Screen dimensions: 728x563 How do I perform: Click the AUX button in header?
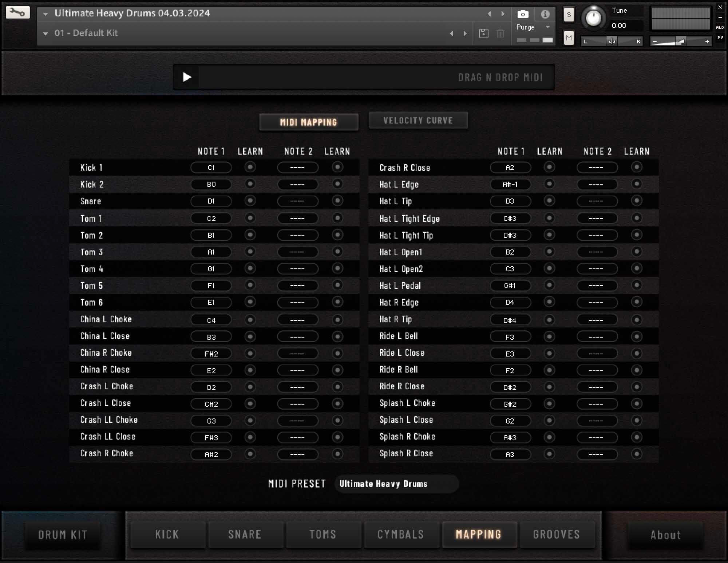click(720, 27)
